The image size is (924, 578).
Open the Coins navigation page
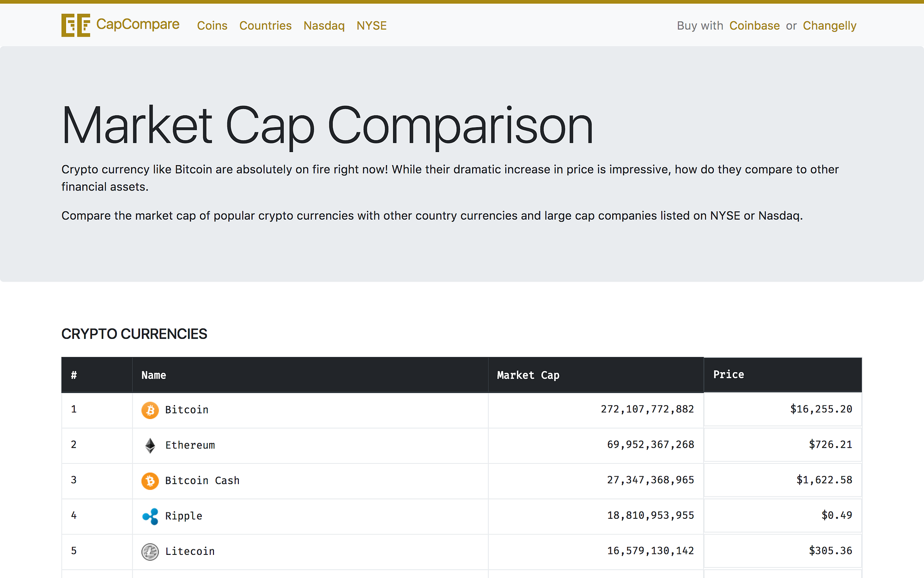pos(212,26)
